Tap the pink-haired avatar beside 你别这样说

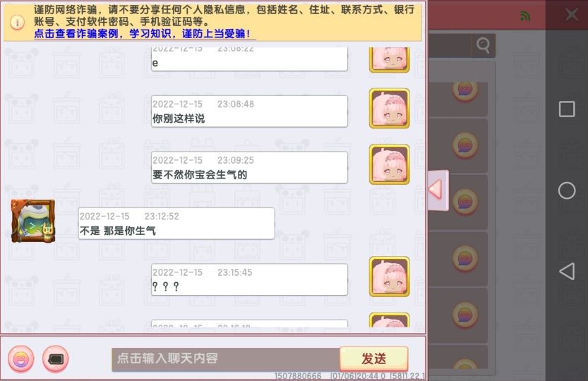coord(389,109)
